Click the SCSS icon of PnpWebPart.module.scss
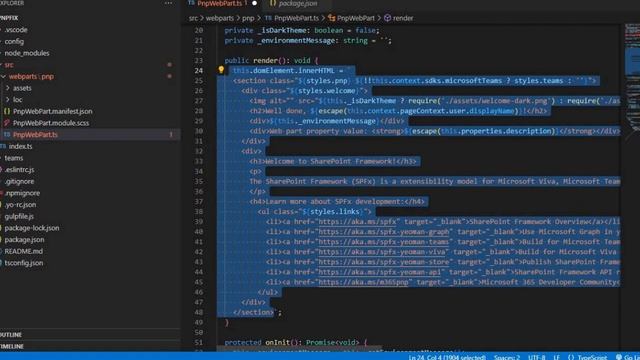This screenshot has width=640, height=360. point(7,123)
